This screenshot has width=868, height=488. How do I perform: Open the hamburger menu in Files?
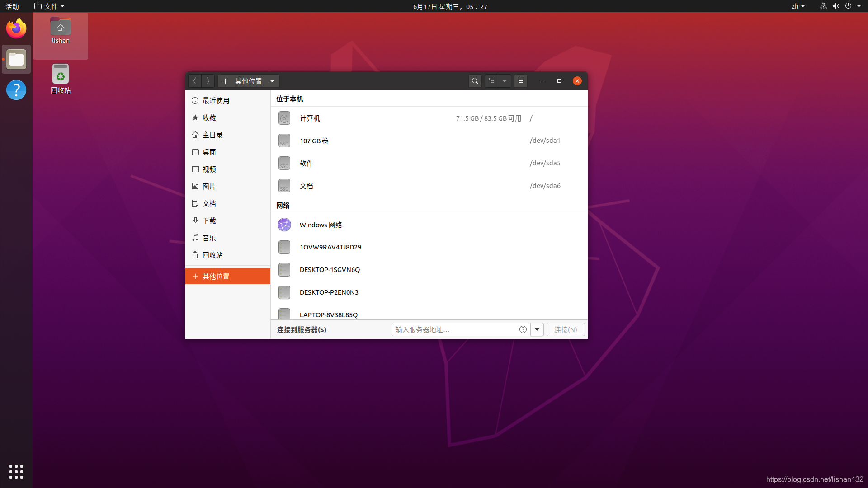tap(521, 81)
